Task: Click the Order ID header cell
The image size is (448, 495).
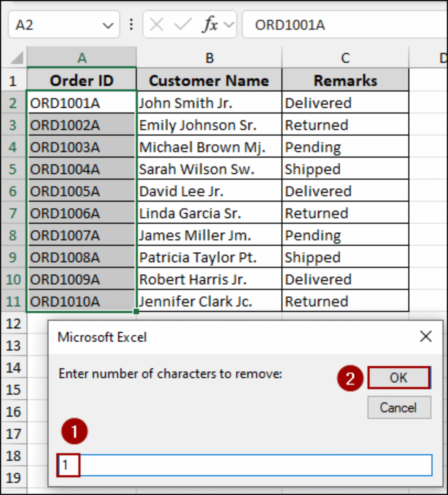Action: coord(81,80)
